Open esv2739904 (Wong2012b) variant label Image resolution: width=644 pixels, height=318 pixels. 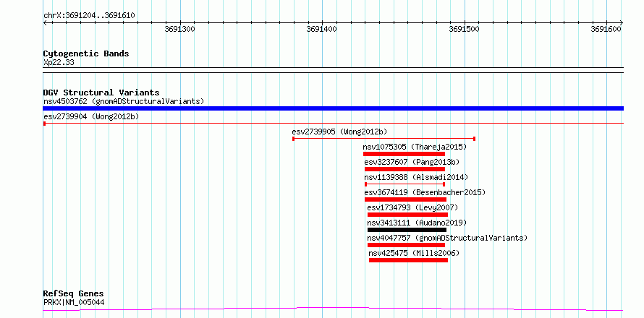(x=91, y=117)
